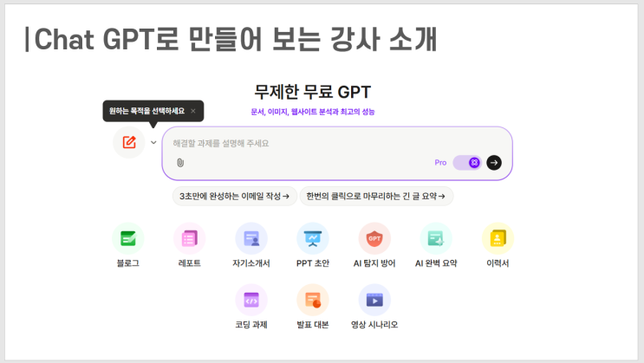Open the 블로그 writing tool
This screenshot has width=644, height=363.
point(128,238)
